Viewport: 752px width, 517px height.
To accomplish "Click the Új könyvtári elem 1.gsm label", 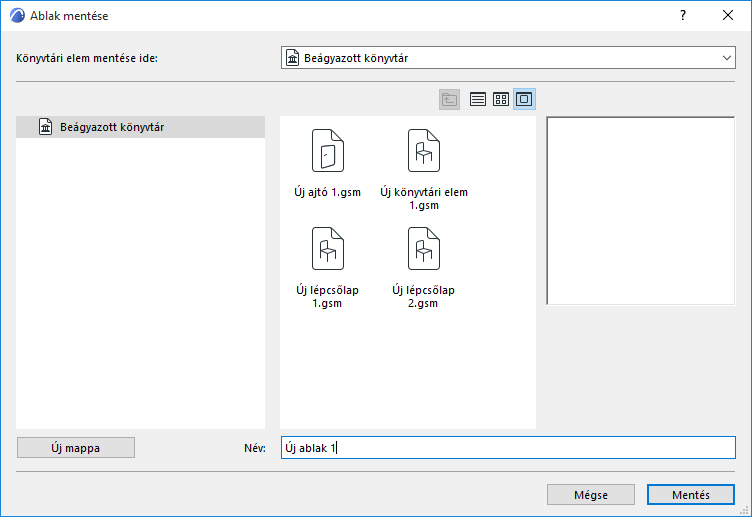I will point(424,199).
